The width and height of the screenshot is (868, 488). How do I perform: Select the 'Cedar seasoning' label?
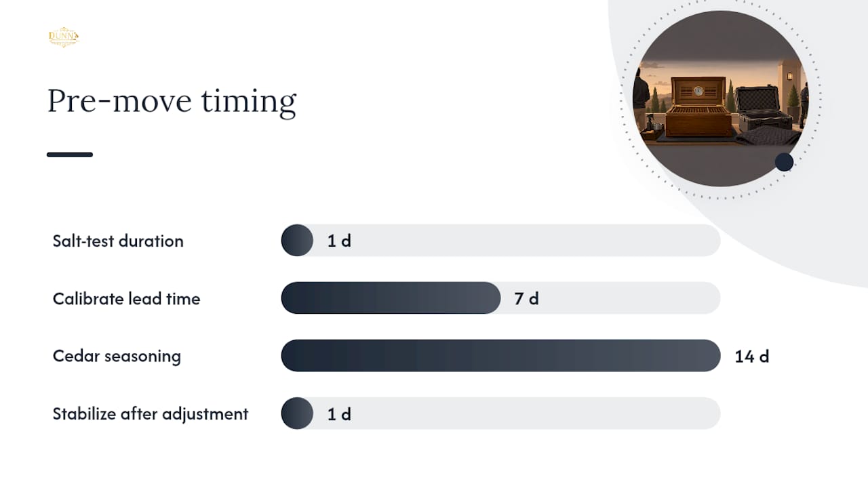tap(117, 356)
